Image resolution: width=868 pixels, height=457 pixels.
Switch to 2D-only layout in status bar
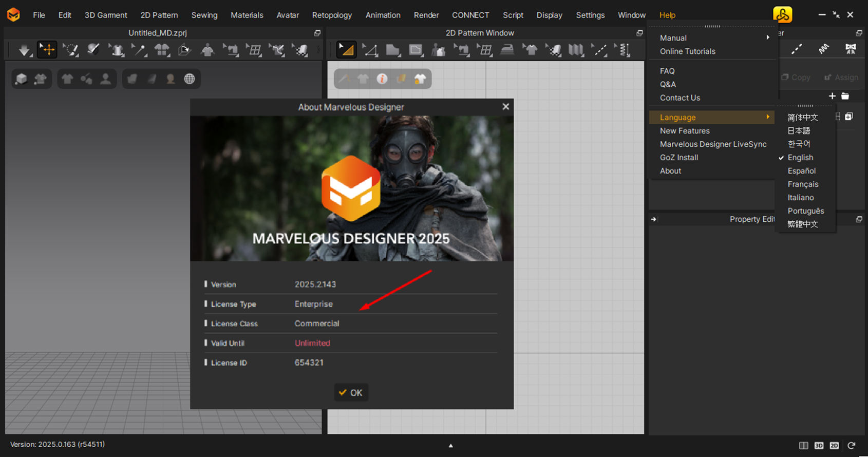[834, 446]
